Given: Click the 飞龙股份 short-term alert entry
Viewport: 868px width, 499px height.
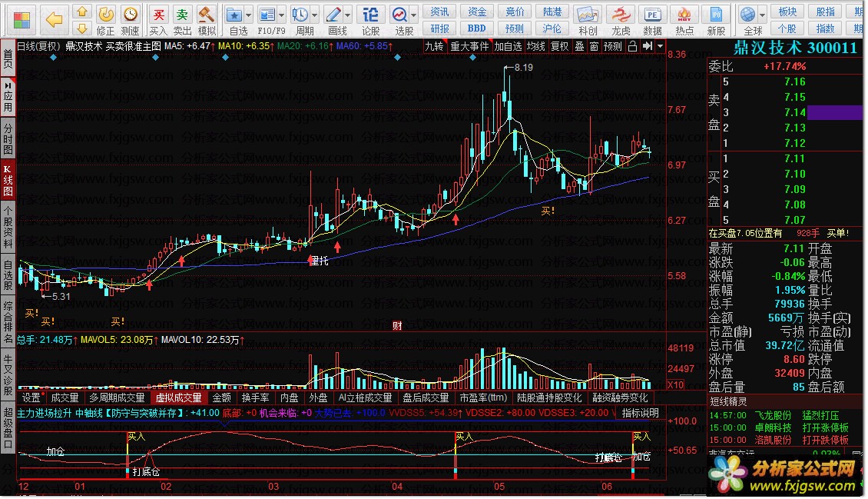Looking at the screenshot, I should [x=774, y=415].
